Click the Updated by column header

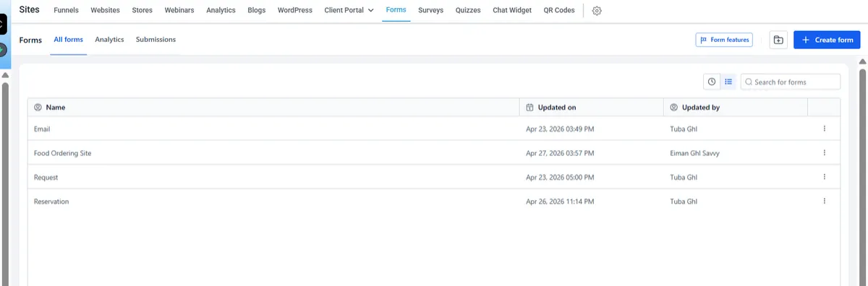(736, 107)
